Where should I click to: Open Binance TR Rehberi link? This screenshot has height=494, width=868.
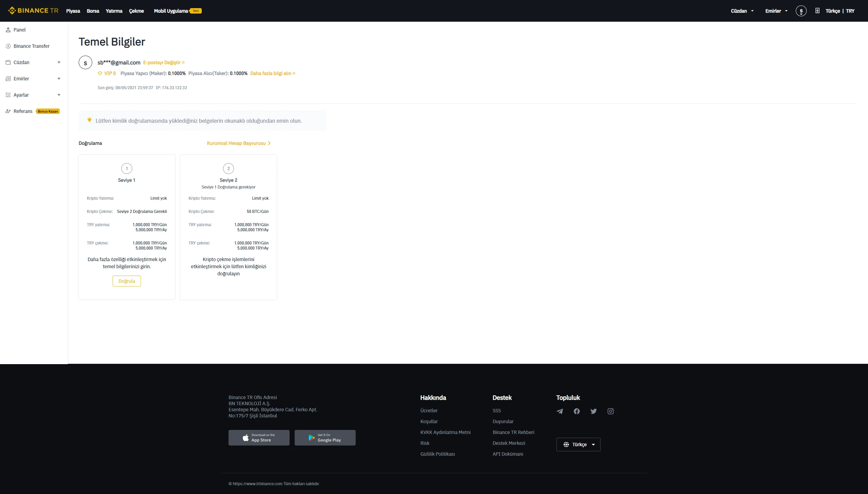[x=513, y=432]
